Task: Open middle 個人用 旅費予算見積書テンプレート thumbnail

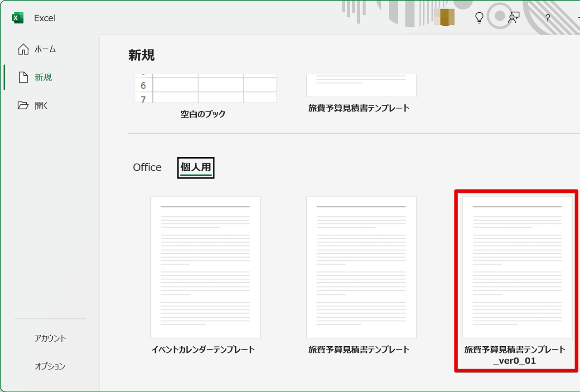Action: pyautogui.click(x=361, y=267)
